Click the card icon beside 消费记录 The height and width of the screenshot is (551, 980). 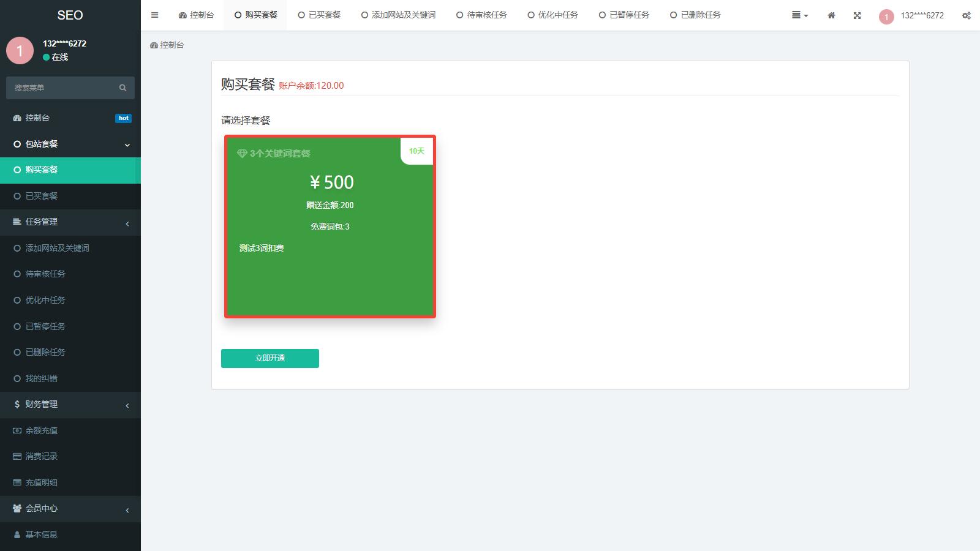(17, 456)
